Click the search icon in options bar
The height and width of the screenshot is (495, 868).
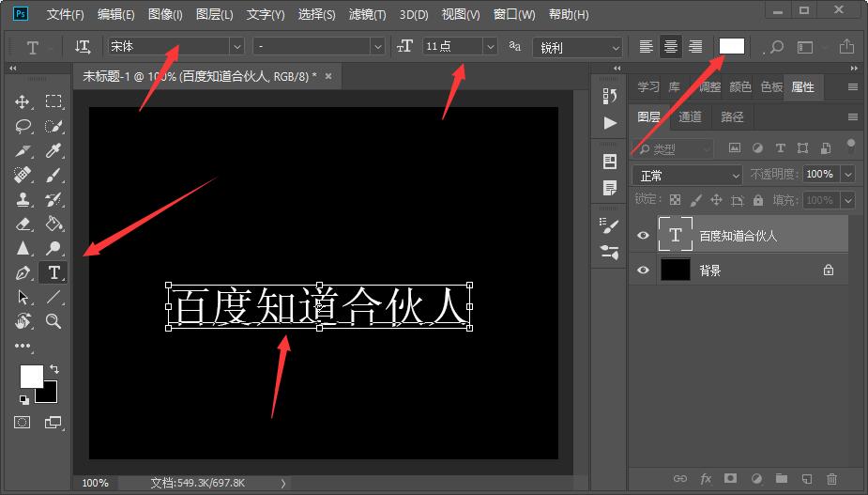[777, 47]
